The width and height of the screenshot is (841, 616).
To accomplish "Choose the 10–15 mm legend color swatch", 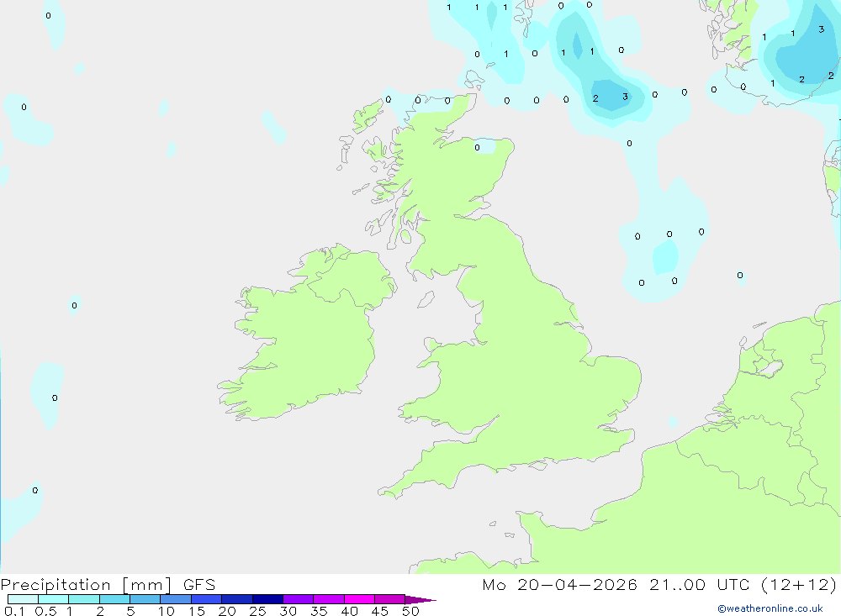I will click(x=176, y=599).
